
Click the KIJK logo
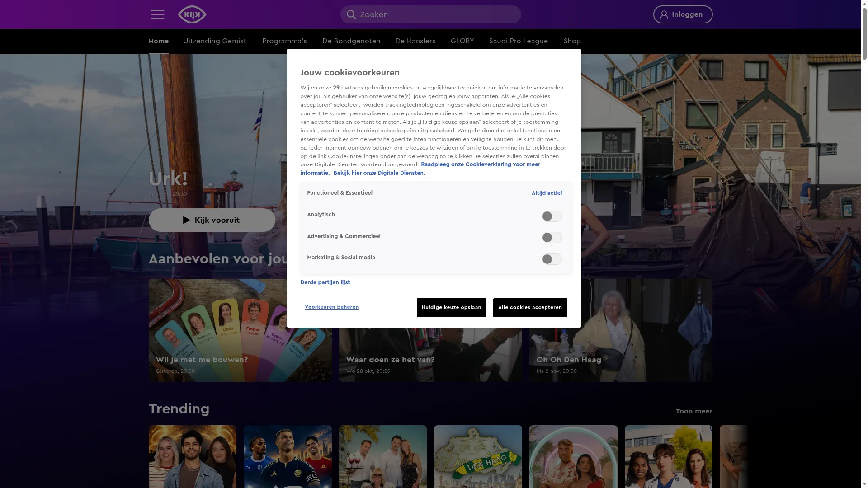click(192, 14)
